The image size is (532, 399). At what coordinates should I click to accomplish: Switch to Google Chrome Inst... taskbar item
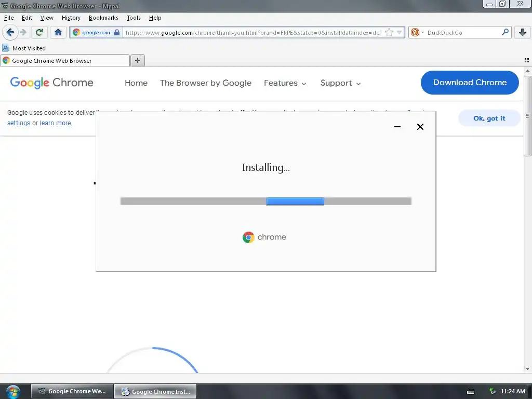tap(155, 391)
